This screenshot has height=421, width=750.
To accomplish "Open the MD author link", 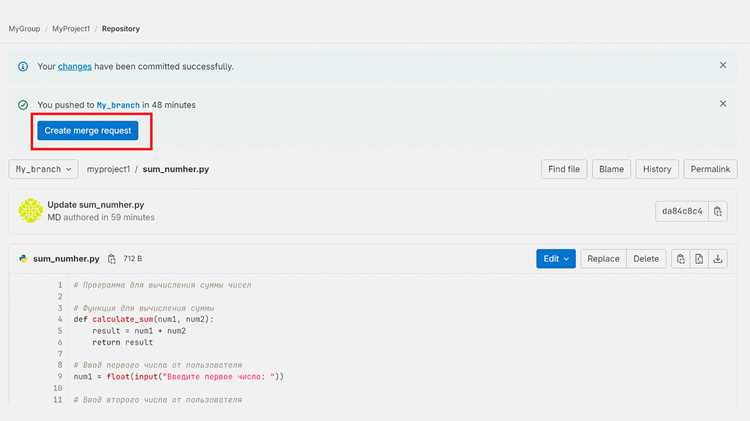I will (54, 217).
